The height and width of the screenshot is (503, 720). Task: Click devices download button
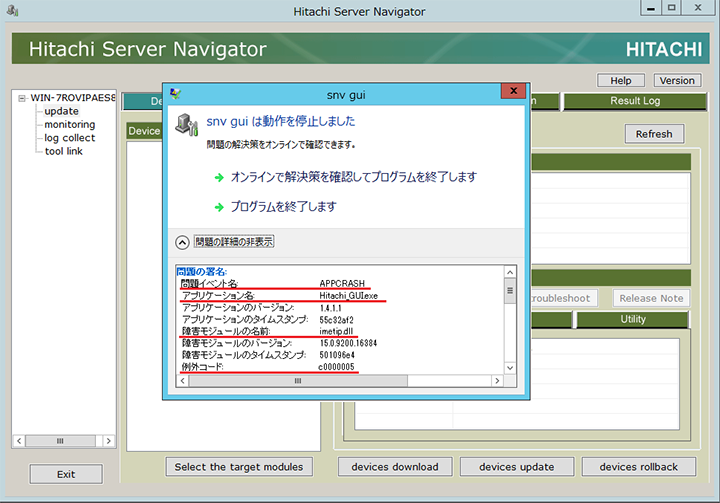point(395,467)
